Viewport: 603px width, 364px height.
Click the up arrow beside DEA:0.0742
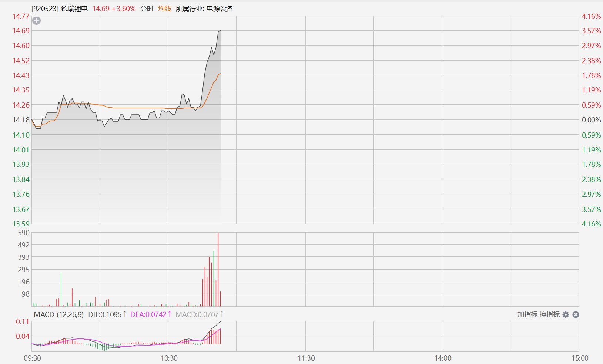pos(170,314)
